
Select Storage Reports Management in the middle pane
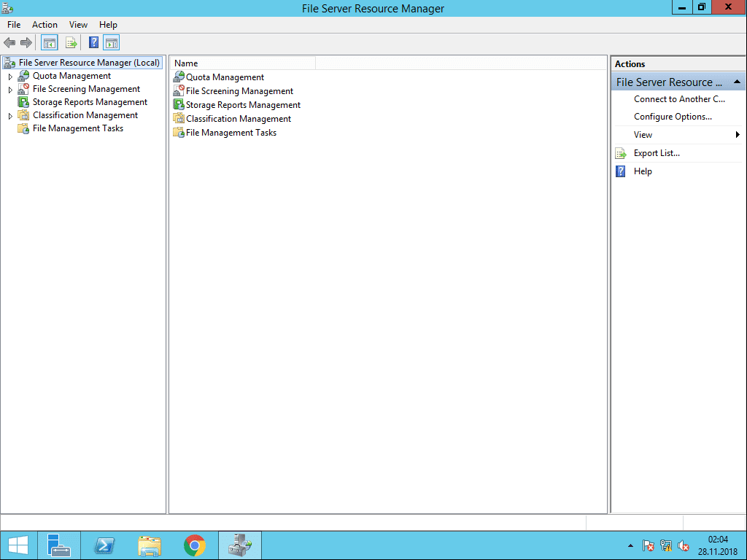click(x=242, y=104)
